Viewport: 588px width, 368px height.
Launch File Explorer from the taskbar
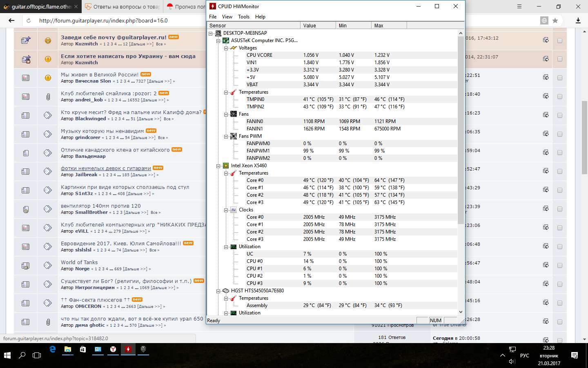click(x=68, y=350)
